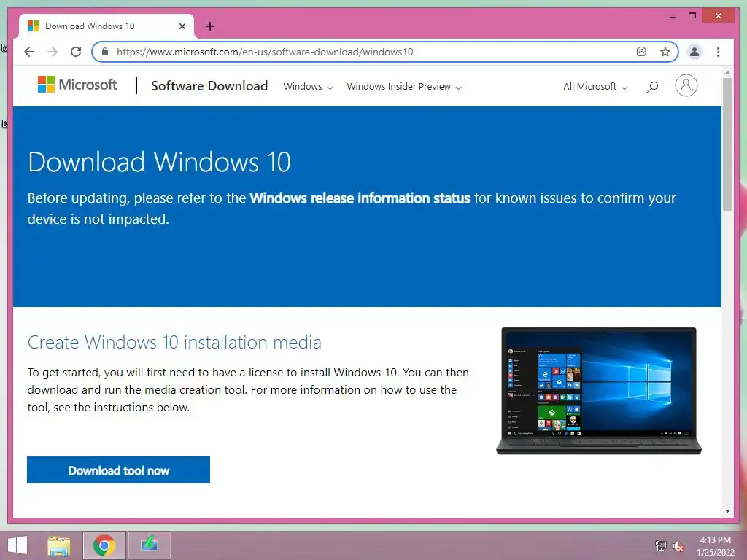
Task: Open File Explorer from the taskbar
Action: tap(59, 545)
